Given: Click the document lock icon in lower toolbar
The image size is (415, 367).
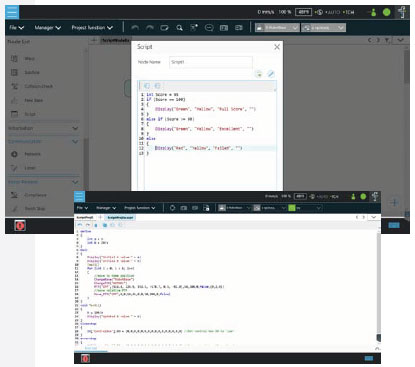Looking at the screenshot, I should tap(206, 208).
